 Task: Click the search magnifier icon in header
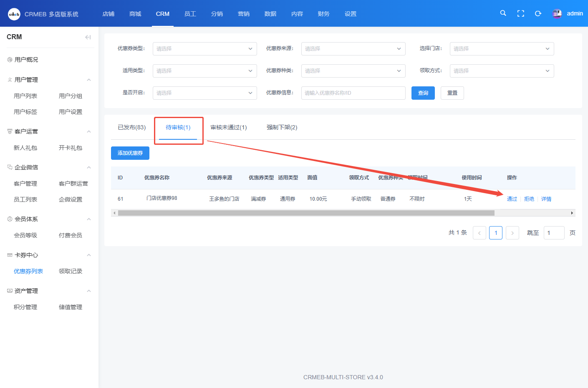pyautogui.click(x=503, y=13)
